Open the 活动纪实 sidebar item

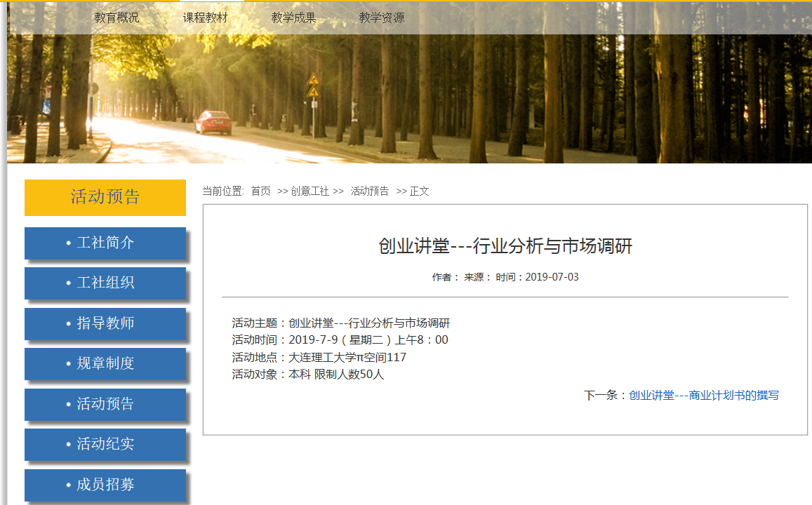pos(105,445)
